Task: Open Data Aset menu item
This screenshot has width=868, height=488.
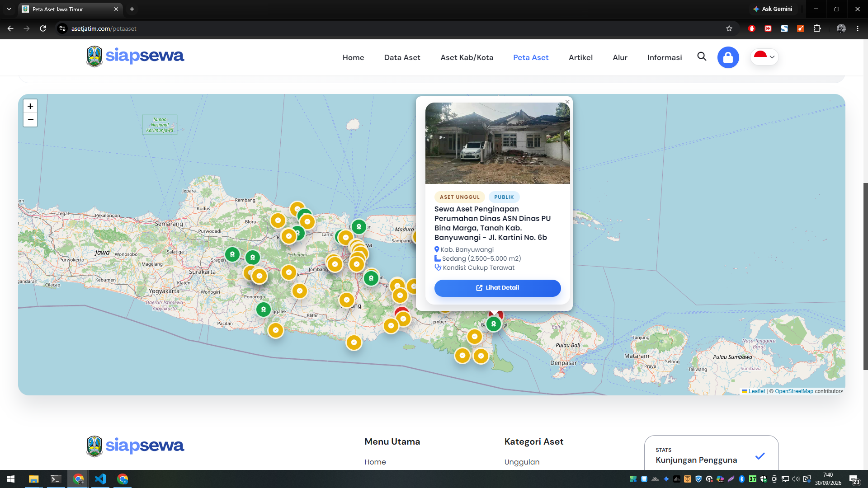Action: click(x=402, y=57)
